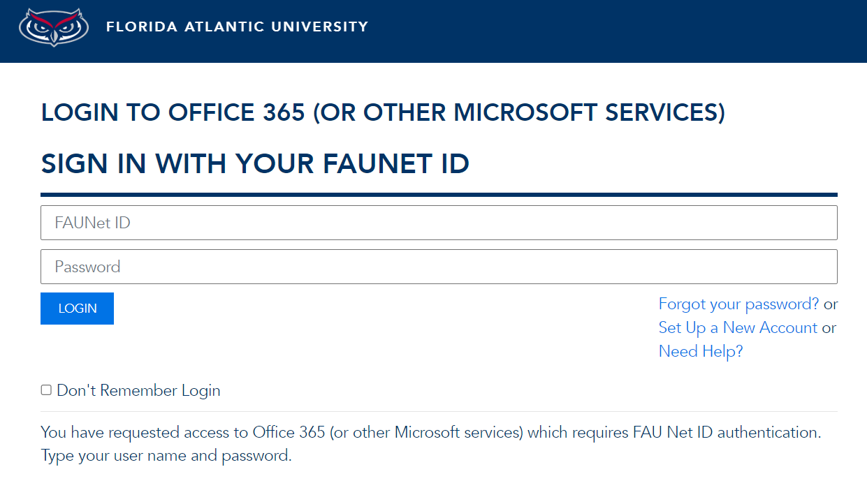Screen dimensions: 867x504
Task: Open the Need Help? link
Action: (x=701, y=351)
